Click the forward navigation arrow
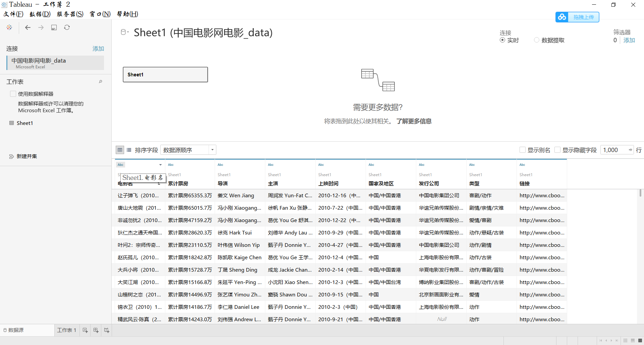The width and height of the screenshot is (644, 345). (x=41, y=27)
